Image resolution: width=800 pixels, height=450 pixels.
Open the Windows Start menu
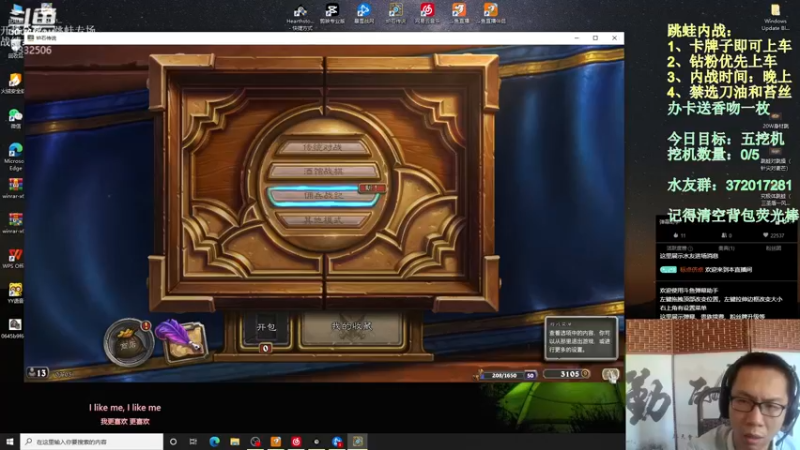click(10, 441)
